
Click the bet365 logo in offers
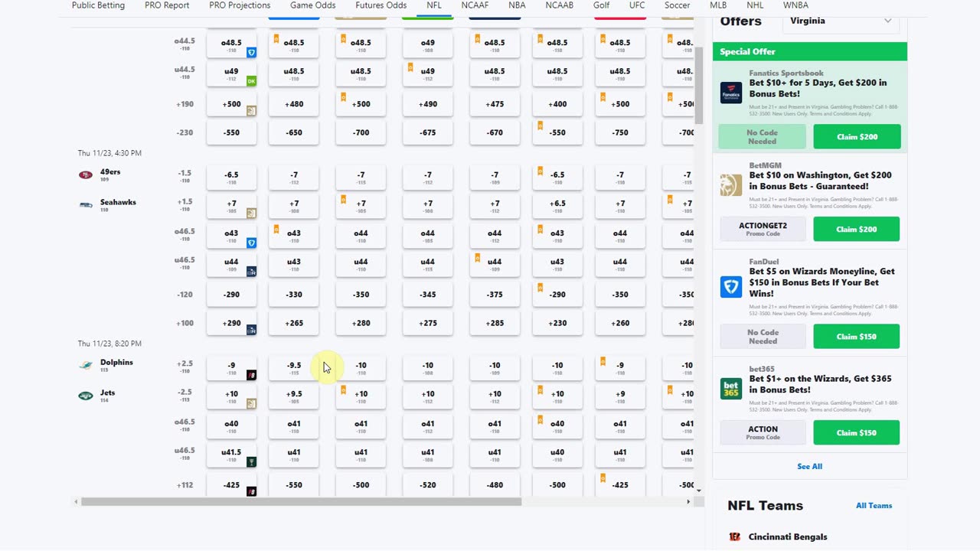point(731,389)
